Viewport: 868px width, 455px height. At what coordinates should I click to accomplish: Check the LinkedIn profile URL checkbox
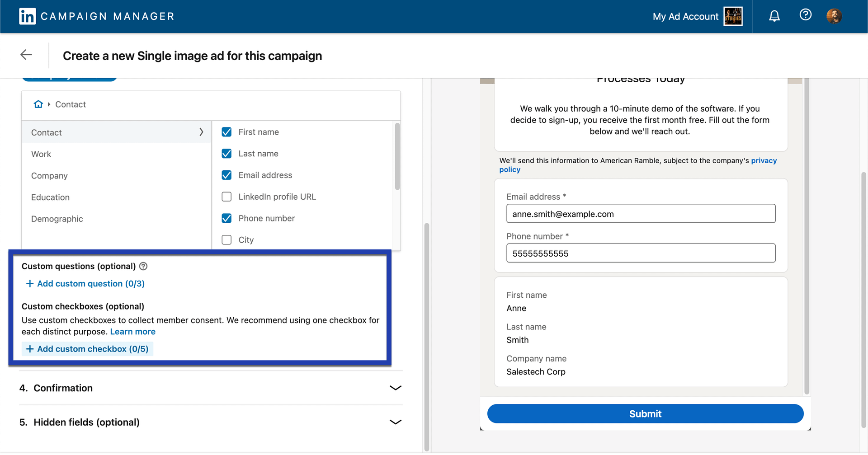[x=226, y=197]
